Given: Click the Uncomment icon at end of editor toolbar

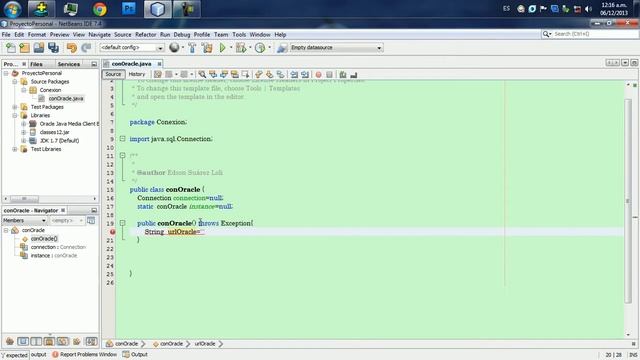Looking at the screenshot, I should click(x=354, y=74).
